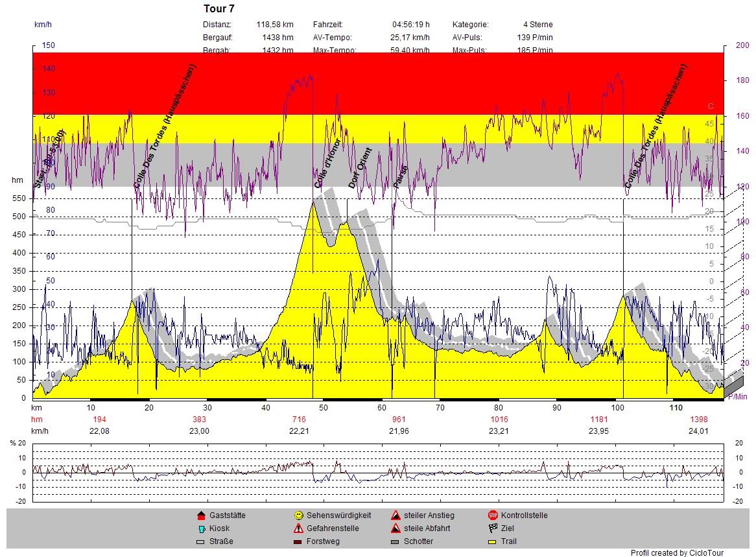Viewport: 756px width, 557px height.
Task: Click the Colle d'Honor waypoint label
Action: click(x=327, y=163)
